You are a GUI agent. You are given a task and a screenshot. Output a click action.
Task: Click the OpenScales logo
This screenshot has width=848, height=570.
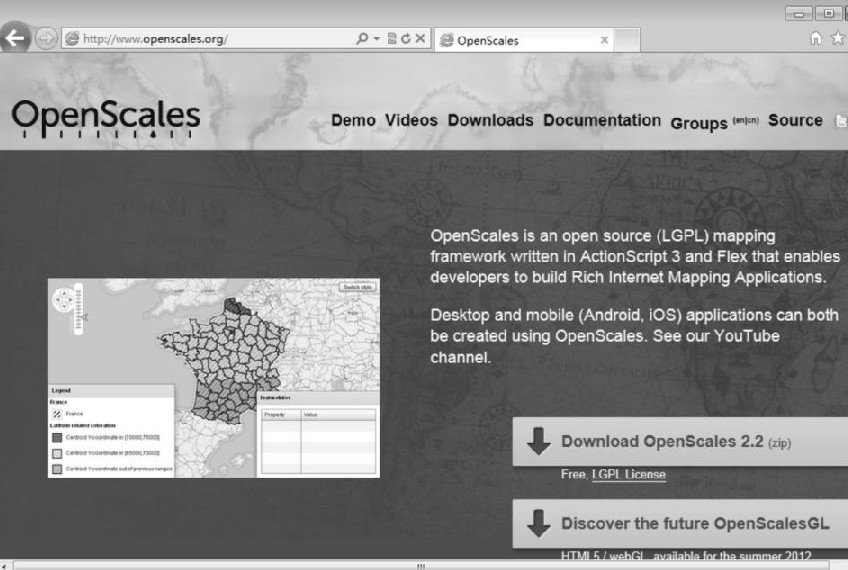106,120
